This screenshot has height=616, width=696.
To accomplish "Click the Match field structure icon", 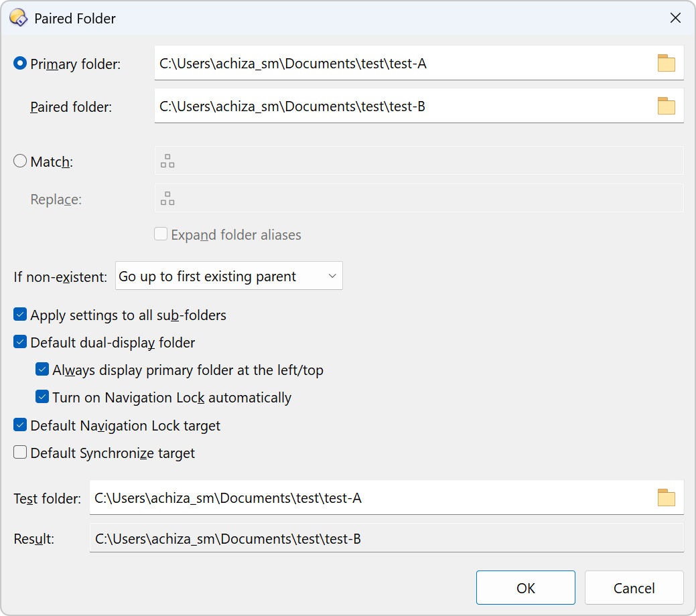I will (167, 161).
